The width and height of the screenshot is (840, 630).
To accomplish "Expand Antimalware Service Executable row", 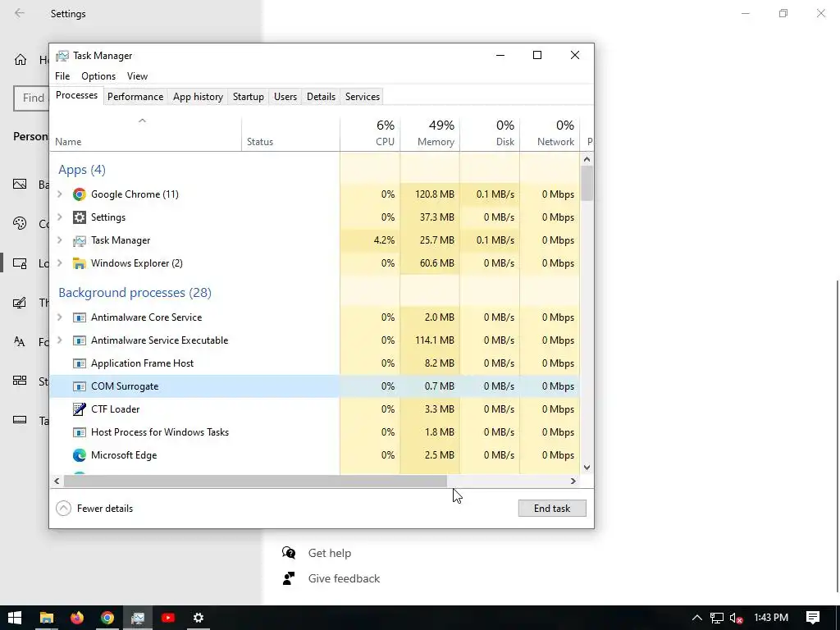I will (60, 340).
